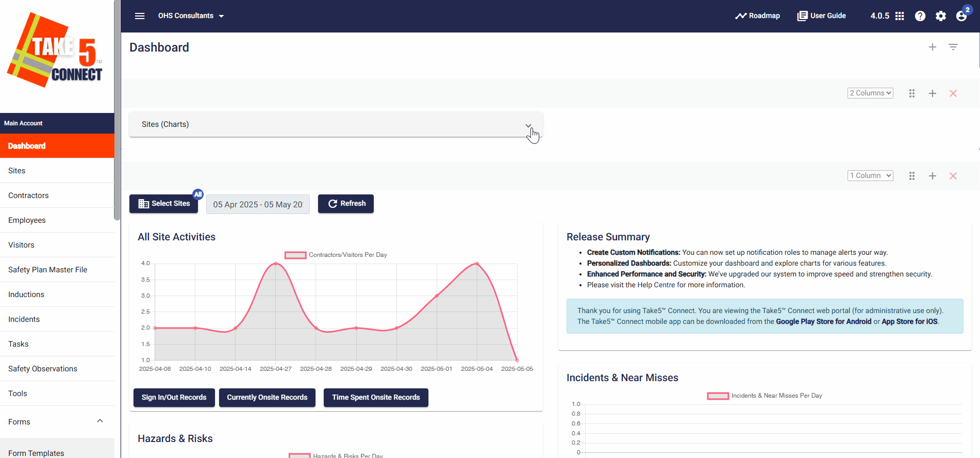Image resolution: width=980 pixels, height=458 pixels.
Task: Click the Take 5 Connect logo
Action: (x=55, y=50)
